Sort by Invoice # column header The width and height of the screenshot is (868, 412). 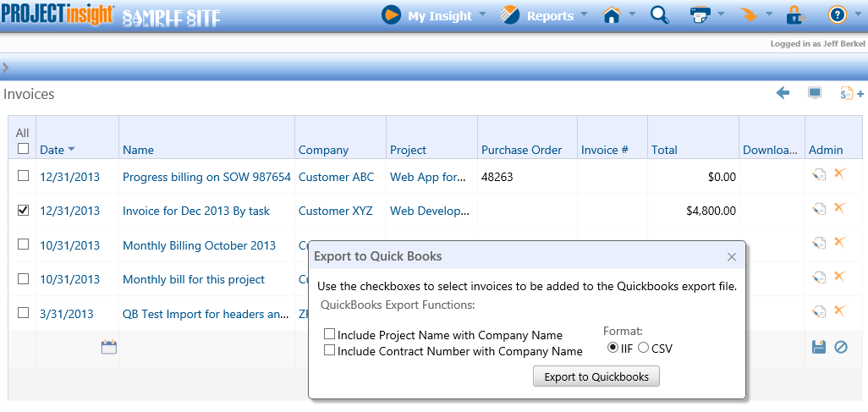[x=605, y=150]
